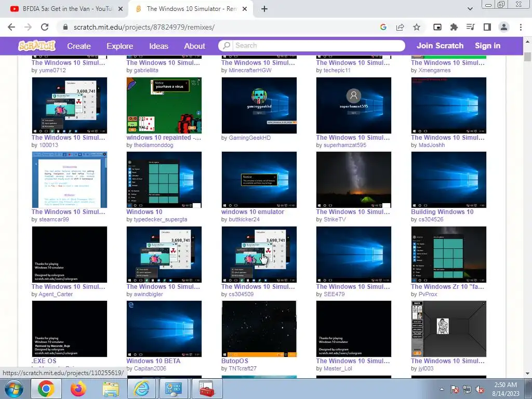Open the red toolbox taskbar icon
The height and width of the screenshot is (399, 532).
[x=207, y=389]
